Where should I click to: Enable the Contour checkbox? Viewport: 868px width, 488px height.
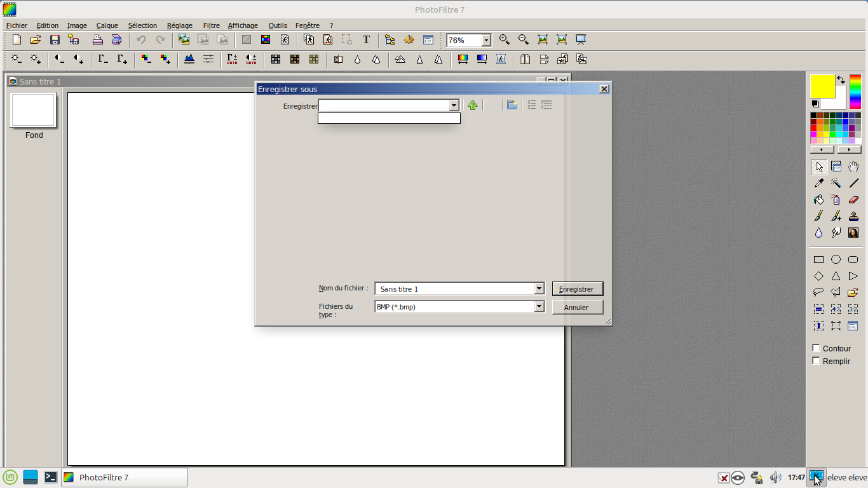tap(817, 348)
